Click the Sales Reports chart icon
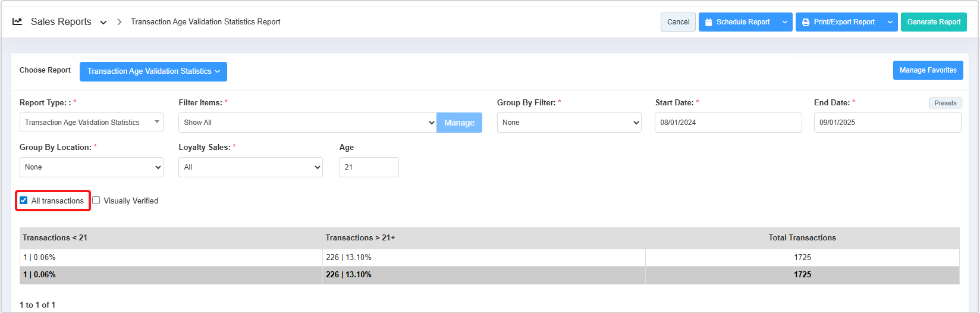The image size is (980, 313). (x=17, y=21)
